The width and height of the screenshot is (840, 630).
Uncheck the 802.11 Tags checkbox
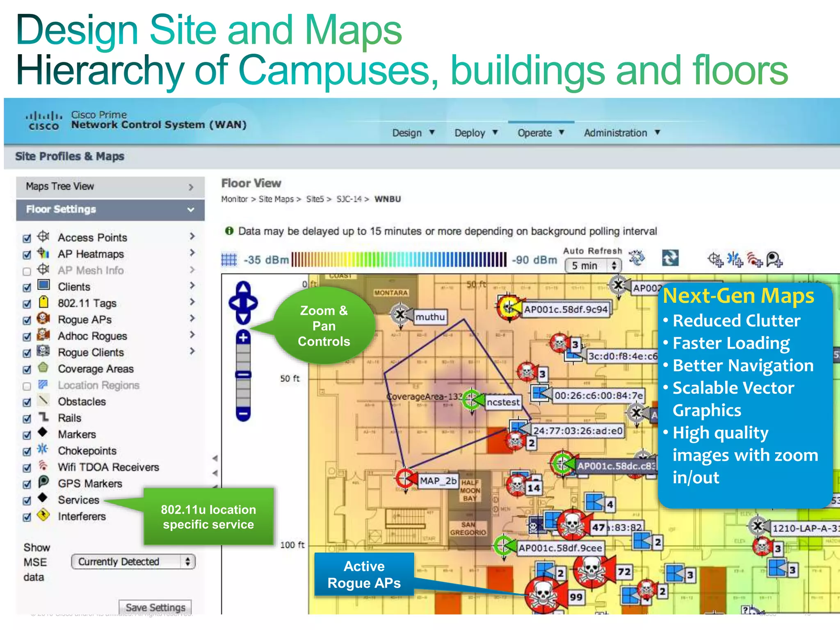[27, 304]
